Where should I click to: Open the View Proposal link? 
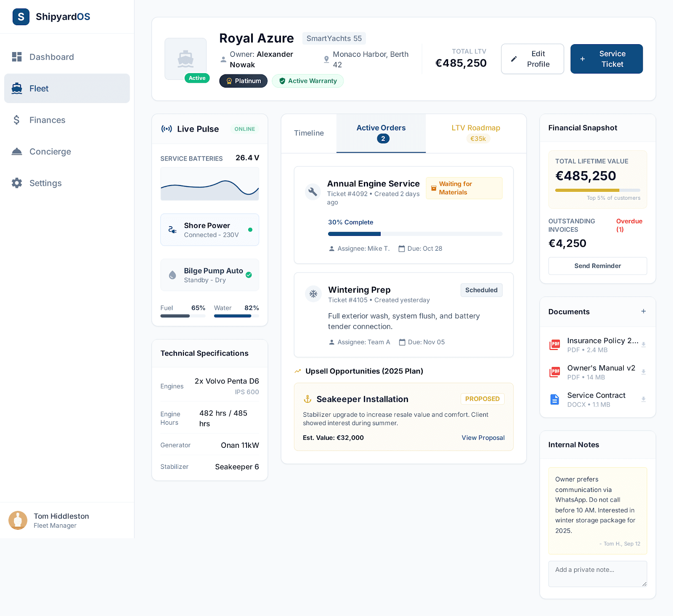[x=483, y=438]
